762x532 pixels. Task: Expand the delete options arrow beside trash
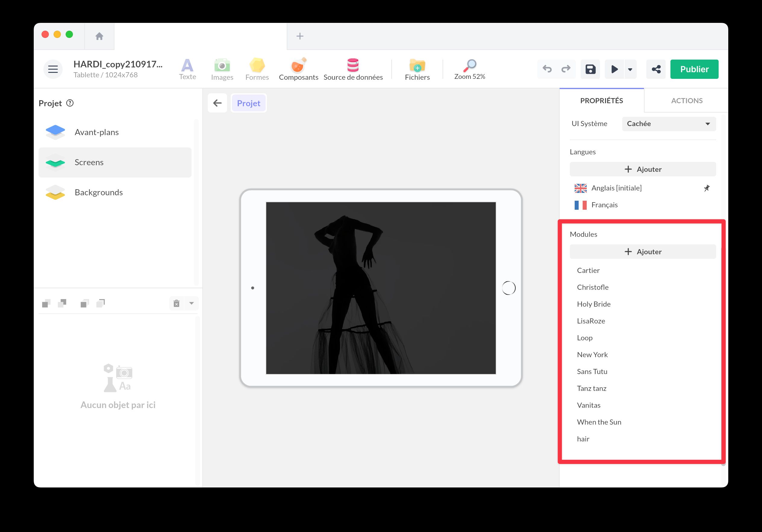coord(192,303)
